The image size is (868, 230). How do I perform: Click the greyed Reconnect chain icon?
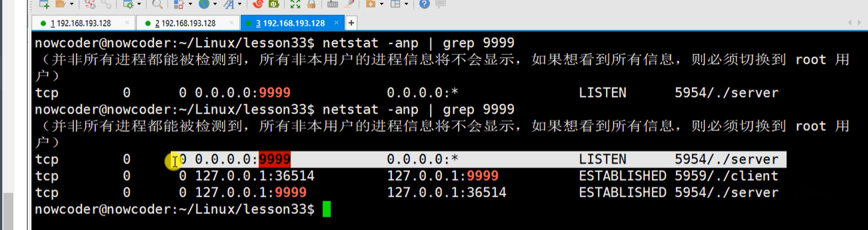[x=106, y=4]
